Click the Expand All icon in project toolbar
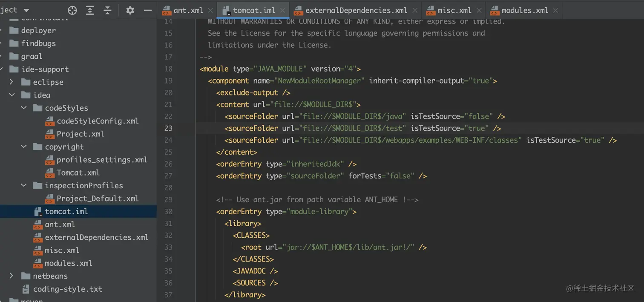The width and height of the screenshot is (644, 302). click(90, 10)
